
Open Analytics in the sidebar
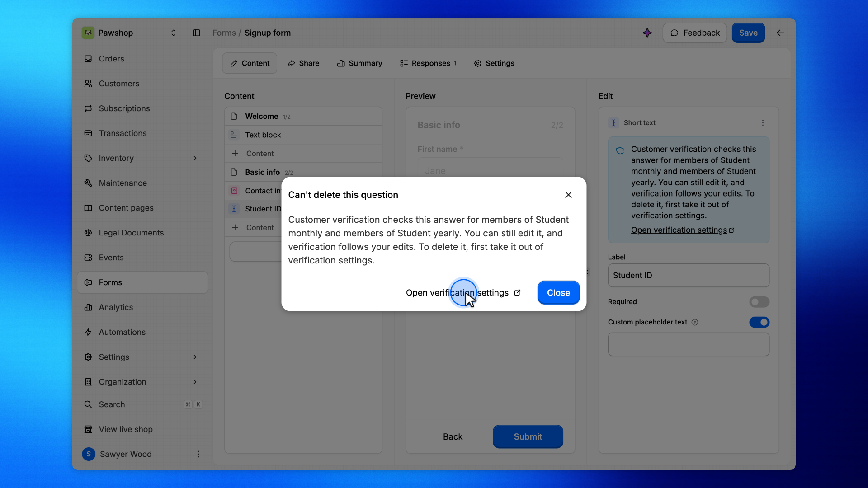[142, 307]
